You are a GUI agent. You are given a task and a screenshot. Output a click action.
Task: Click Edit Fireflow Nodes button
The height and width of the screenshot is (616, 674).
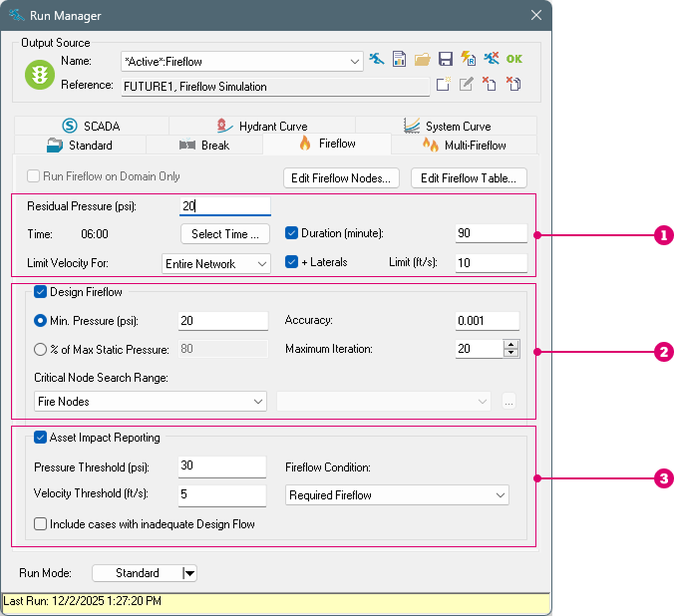coord(341,178)
